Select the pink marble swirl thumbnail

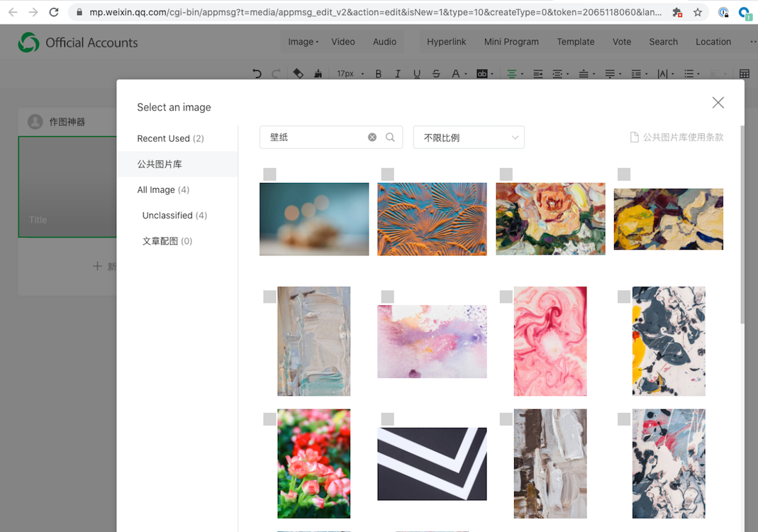pyautogui.click(x=550, y=341)
